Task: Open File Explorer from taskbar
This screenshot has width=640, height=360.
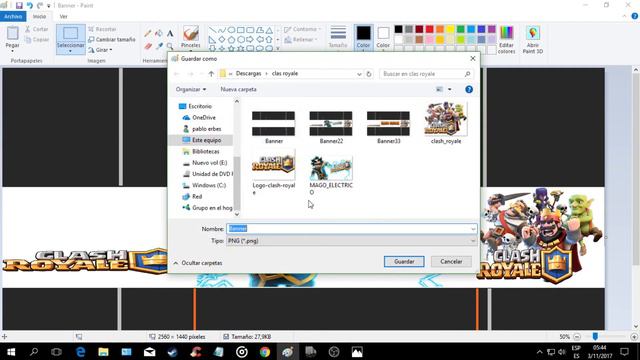Action: [103, 352]
